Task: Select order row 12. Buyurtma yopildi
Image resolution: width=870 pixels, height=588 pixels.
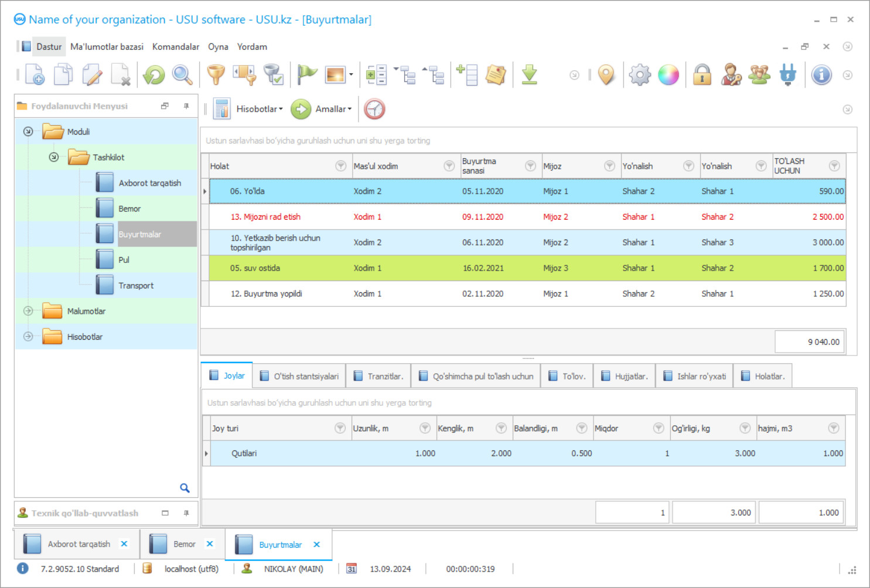Action: pyautogui.click(x=527, y=293)
